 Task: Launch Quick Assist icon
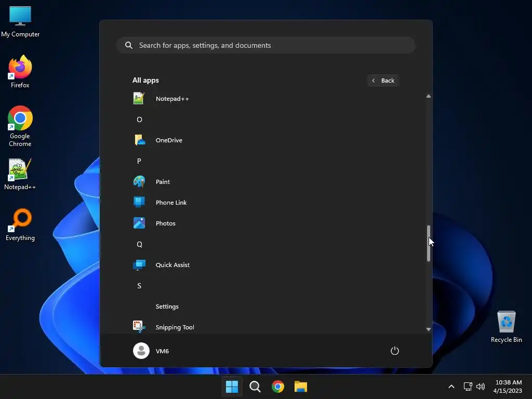(139, 264)
